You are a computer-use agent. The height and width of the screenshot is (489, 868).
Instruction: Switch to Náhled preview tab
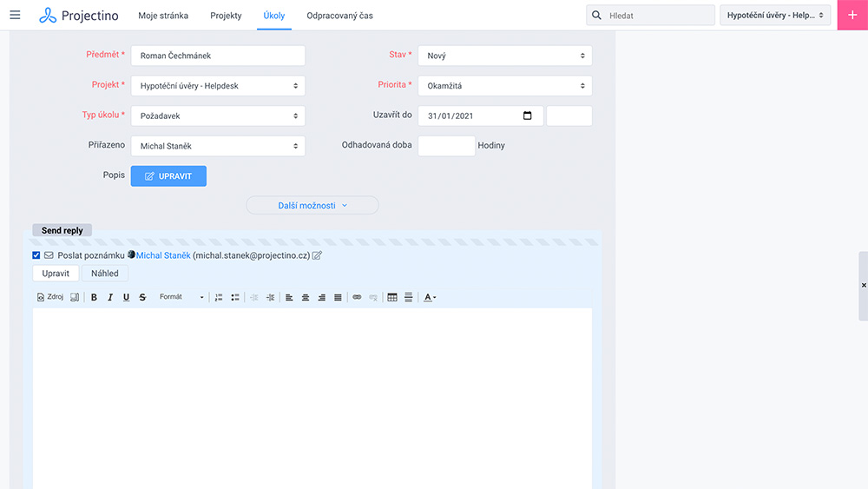[x=105, y=274]
